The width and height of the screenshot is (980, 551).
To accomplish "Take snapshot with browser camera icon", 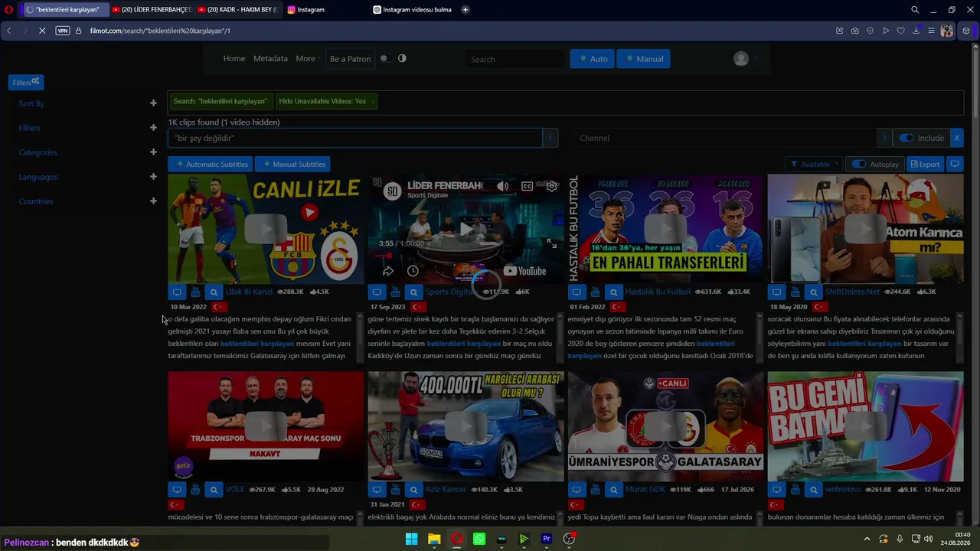I will pyautogui.click(x=854, y=31).
